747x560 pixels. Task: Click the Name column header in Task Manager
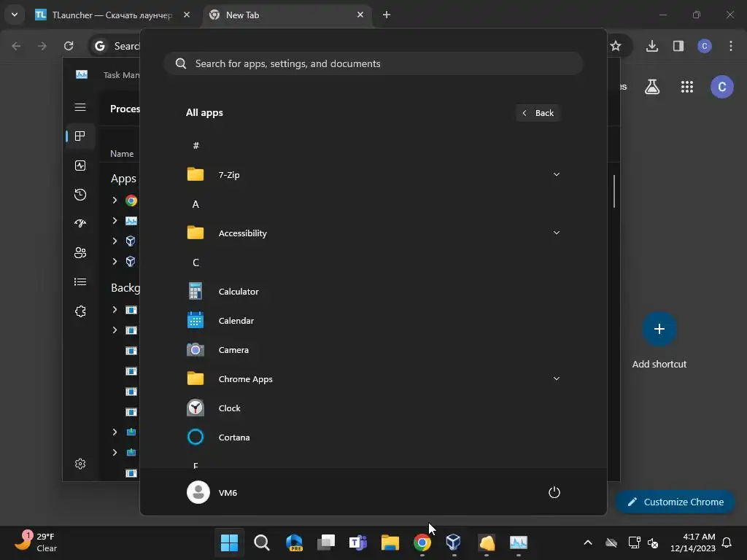pyautogui.click(x=122, y=153)
